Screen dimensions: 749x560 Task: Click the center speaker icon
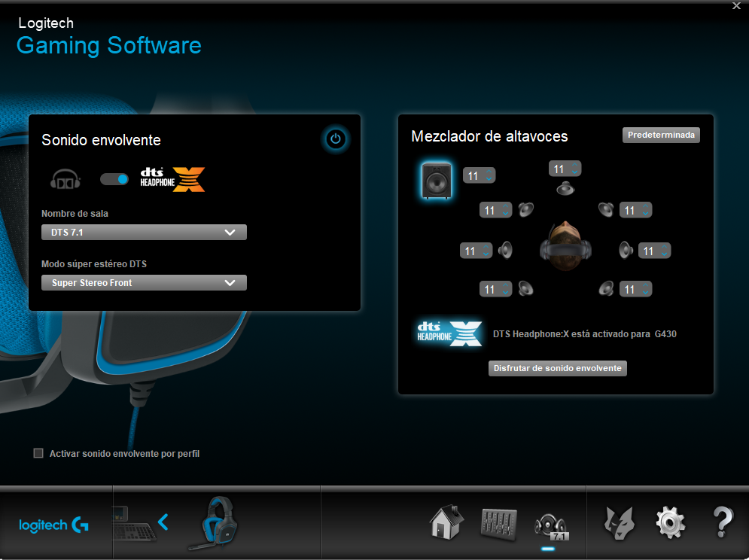(565, 188)
